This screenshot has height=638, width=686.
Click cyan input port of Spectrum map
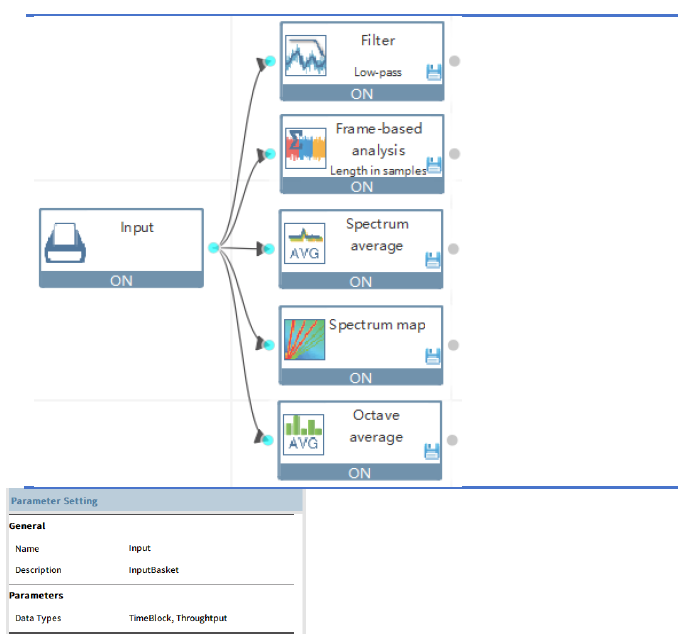tap(270, 345)
